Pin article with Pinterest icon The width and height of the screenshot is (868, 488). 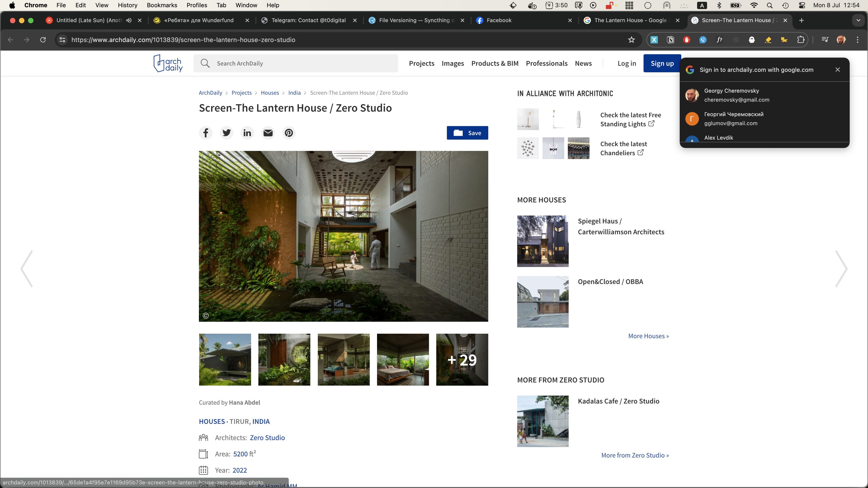click(289, 133)
